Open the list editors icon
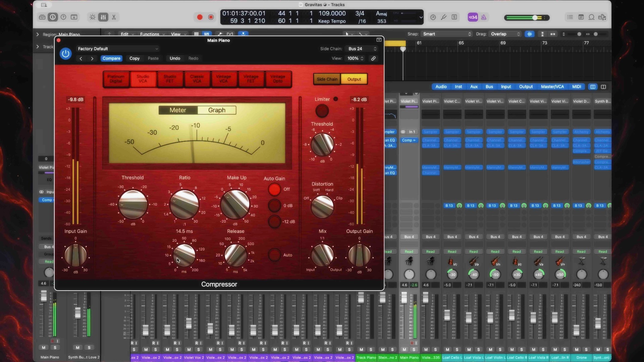This screenshot has height=362, width=644. point(570,17)
